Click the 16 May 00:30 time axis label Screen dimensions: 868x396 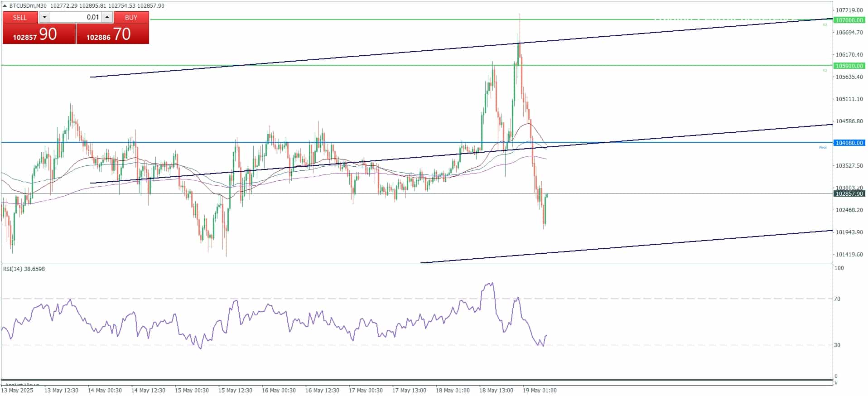(x=279, y=390)
